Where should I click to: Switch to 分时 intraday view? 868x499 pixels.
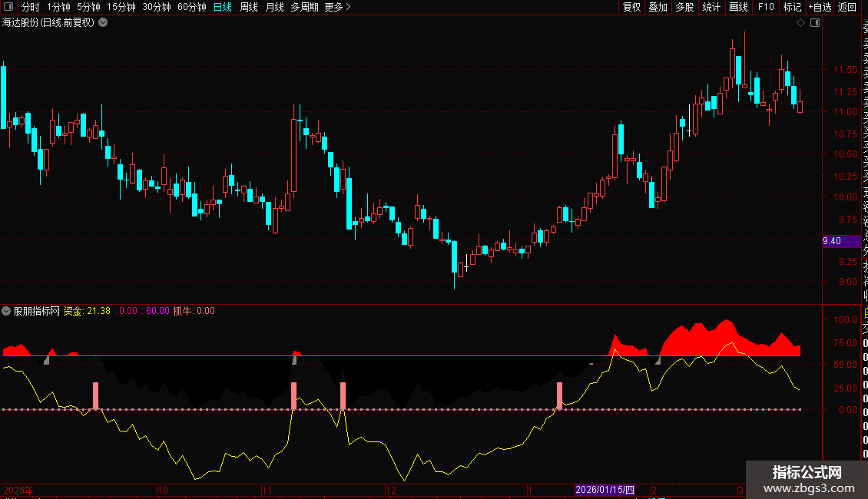[31, 7]
